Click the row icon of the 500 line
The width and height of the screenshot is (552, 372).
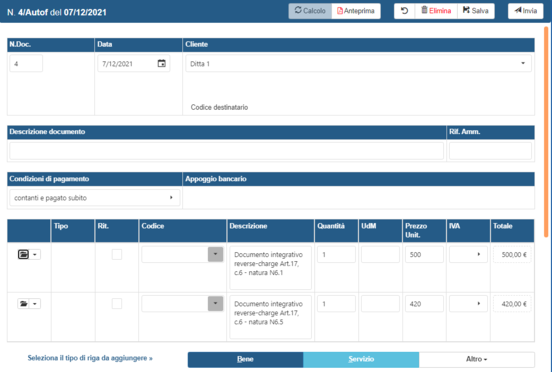point(23,254)
